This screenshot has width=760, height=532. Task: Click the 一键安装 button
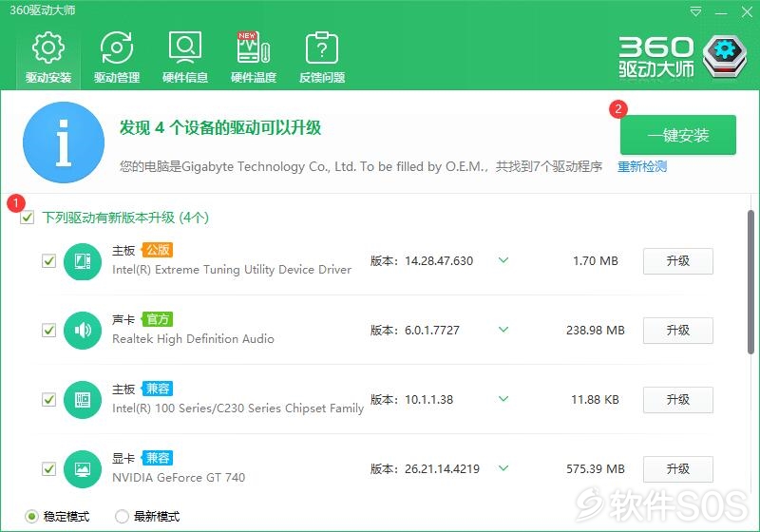(x=678, y=135)
